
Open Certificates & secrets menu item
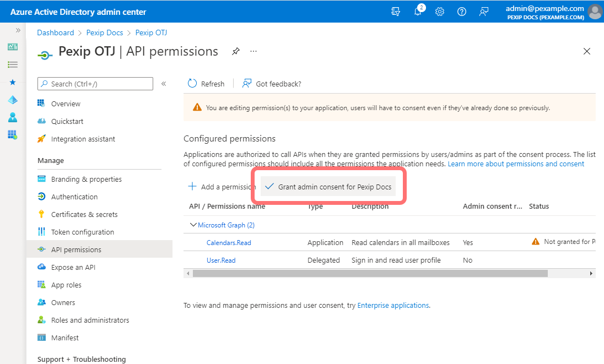tap(84, 214)
